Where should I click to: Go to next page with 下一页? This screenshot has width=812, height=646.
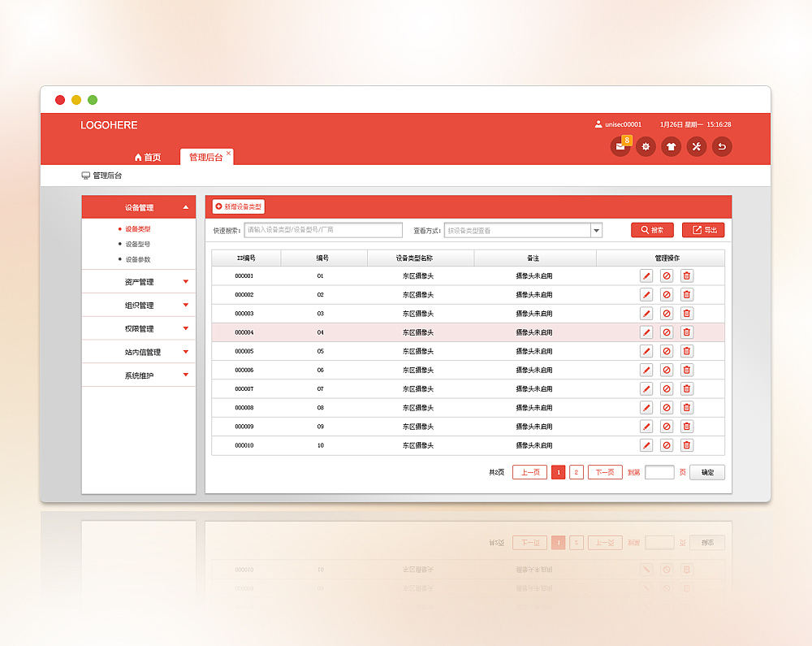tap(605, 472)
